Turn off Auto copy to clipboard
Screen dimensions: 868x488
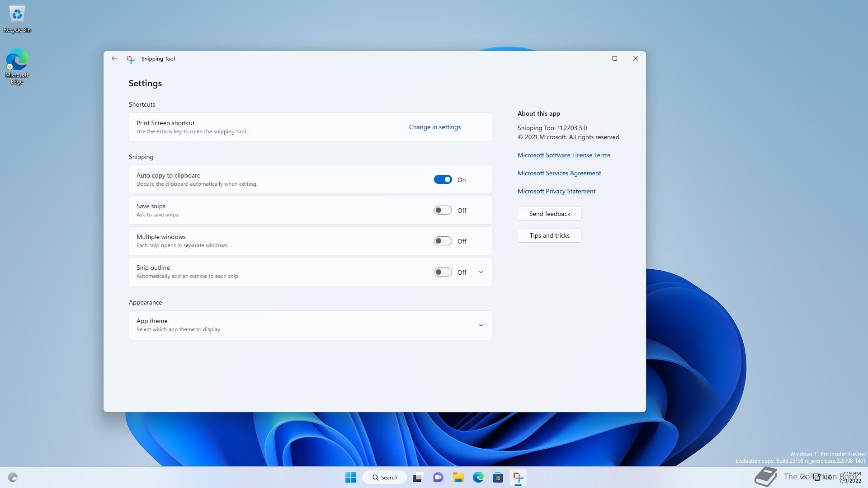point(443,179)
